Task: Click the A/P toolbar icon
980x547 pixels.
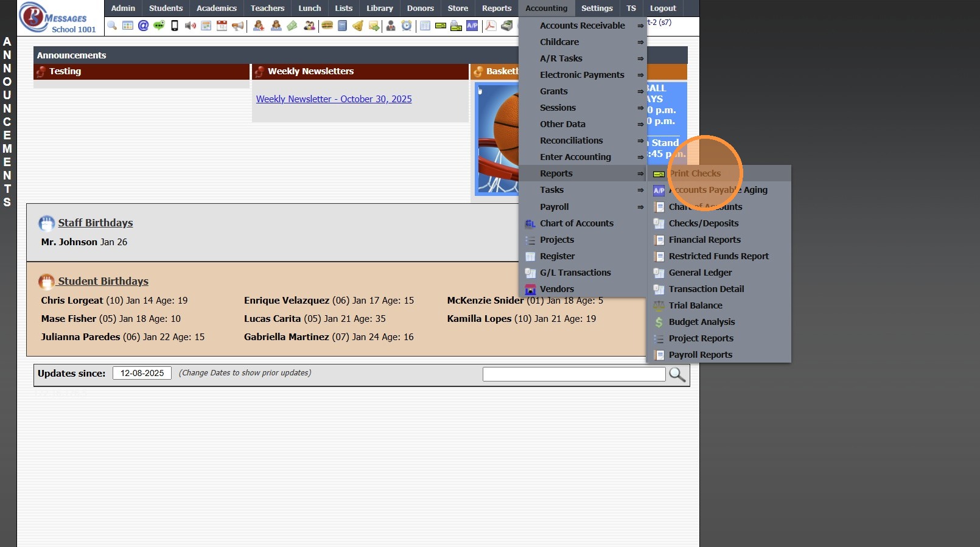Action: (472, 26)
